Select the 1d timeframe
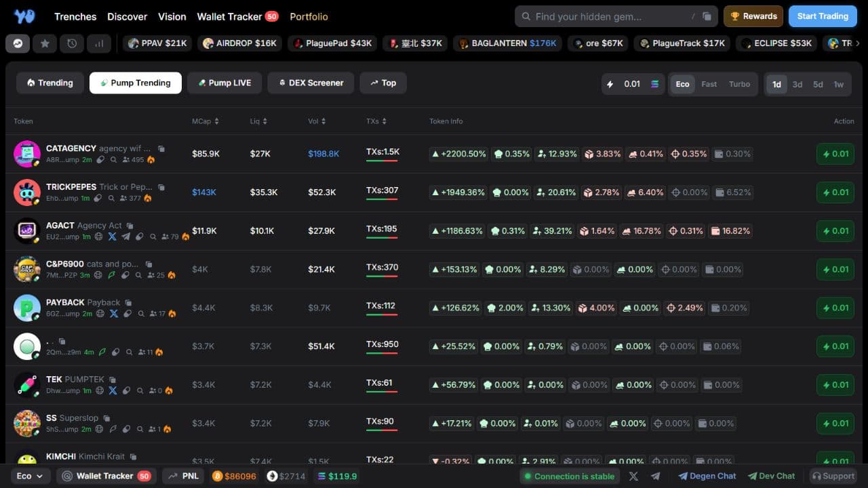Viewport: 868px width, 488px height. (777, 84)
